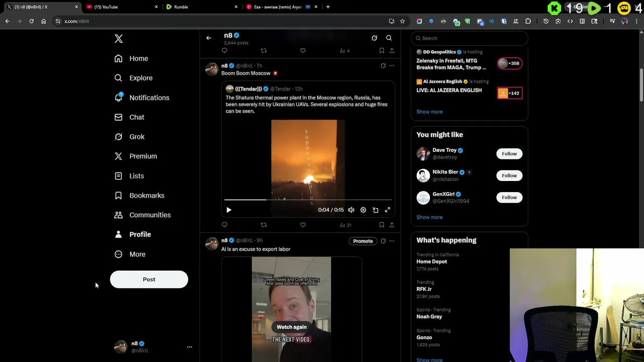Switch to YouTube browser tab

tap(121, 7)
